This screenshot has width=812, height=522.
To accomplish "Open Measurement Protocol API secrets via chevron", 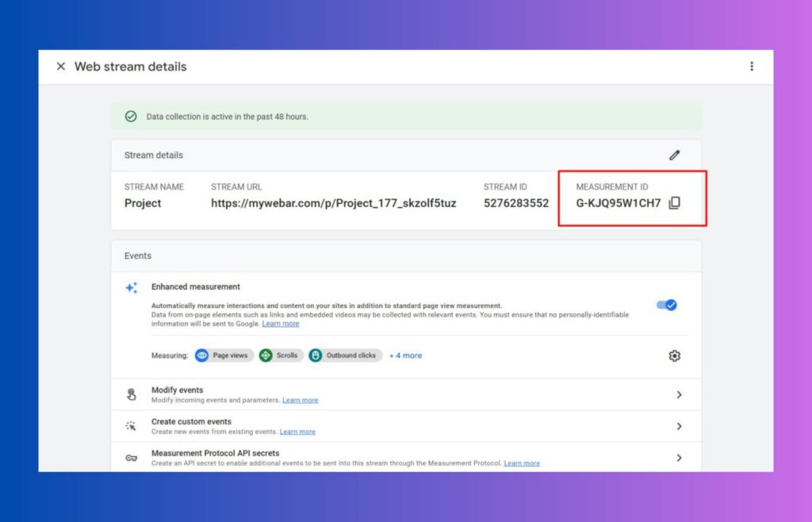I will tap(679, 458).
